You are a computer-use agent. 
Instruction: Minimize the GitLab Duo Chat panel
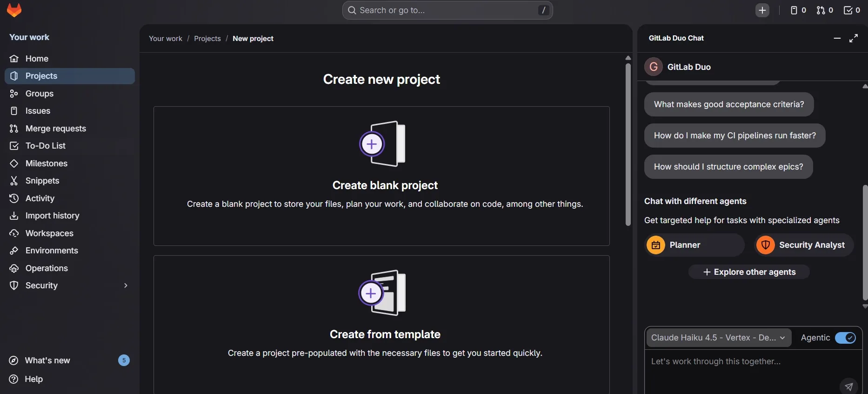(x=837, y=38)
